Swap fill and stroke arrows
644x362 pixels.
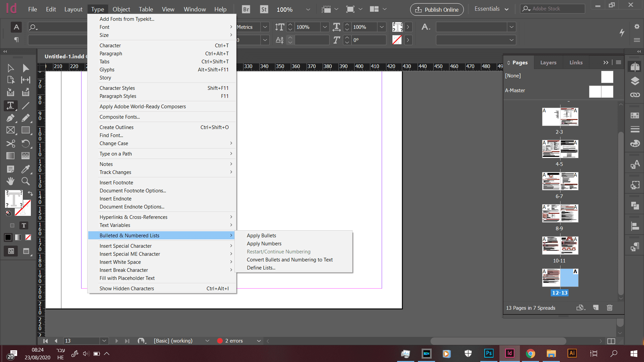pos(30,193)
